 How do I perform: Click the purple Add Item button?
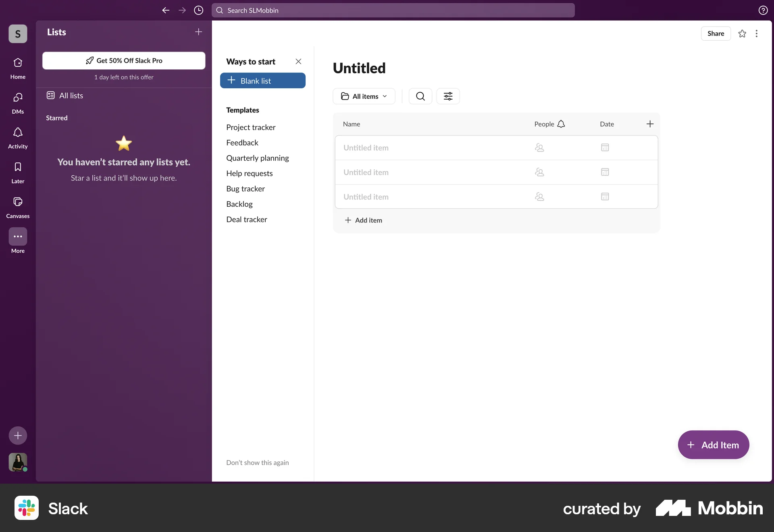point(713,445)
